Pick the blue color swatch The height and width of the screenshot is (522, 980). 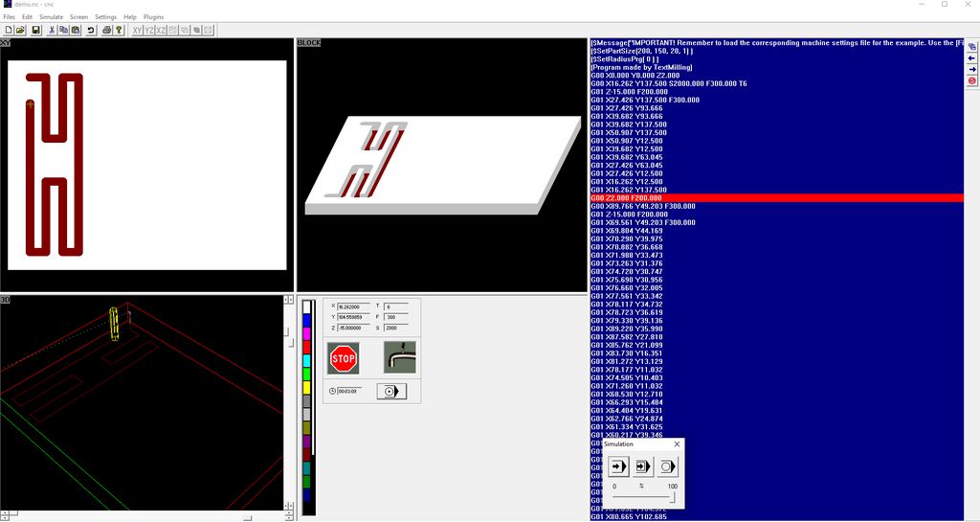[307, 321]
